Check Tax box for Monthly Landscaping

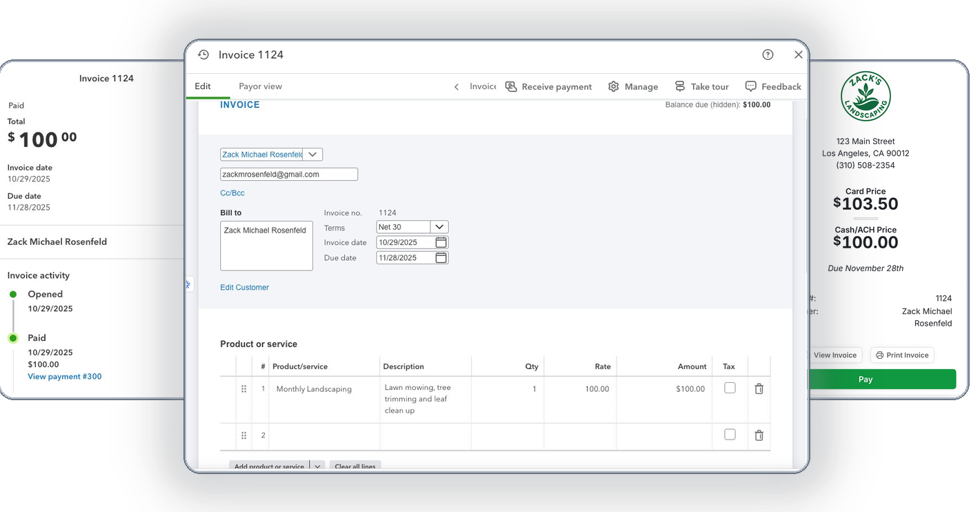tap(730, 388)
